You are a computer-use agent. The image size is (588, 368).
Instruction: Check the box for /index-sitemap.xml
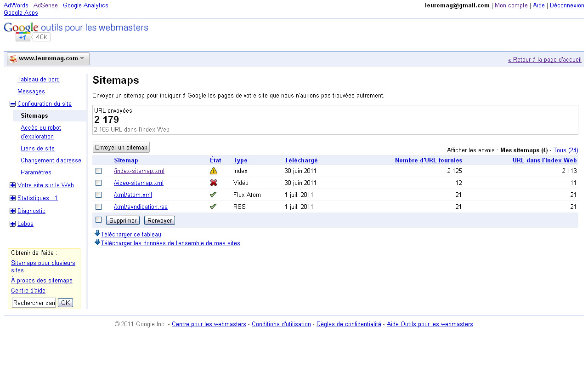coord(98,171)
